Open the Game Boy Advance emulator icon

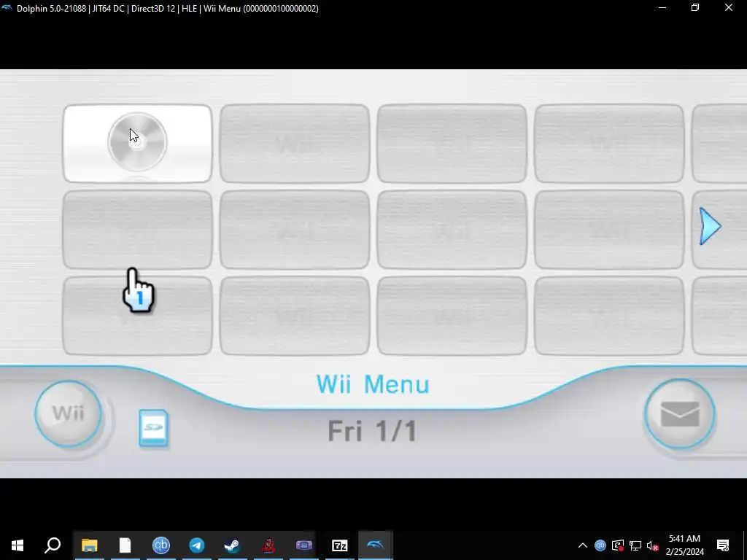coord(304,545)
